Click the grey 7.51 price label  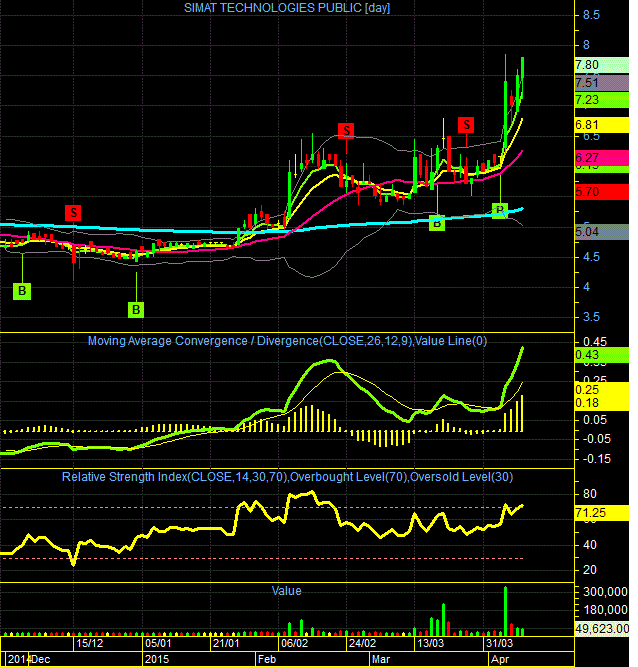pos(601,83)
